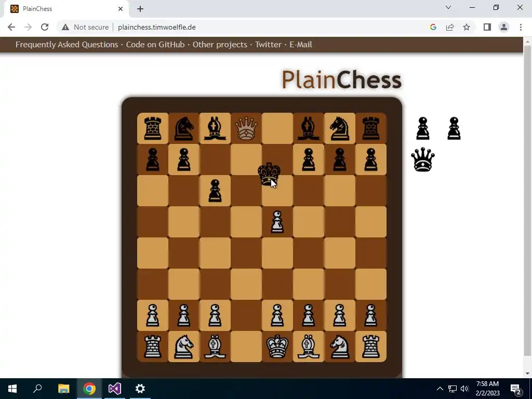532x399 pixels.
Task: Expand the tab search dropdown arrow
Action: point(448,7)
